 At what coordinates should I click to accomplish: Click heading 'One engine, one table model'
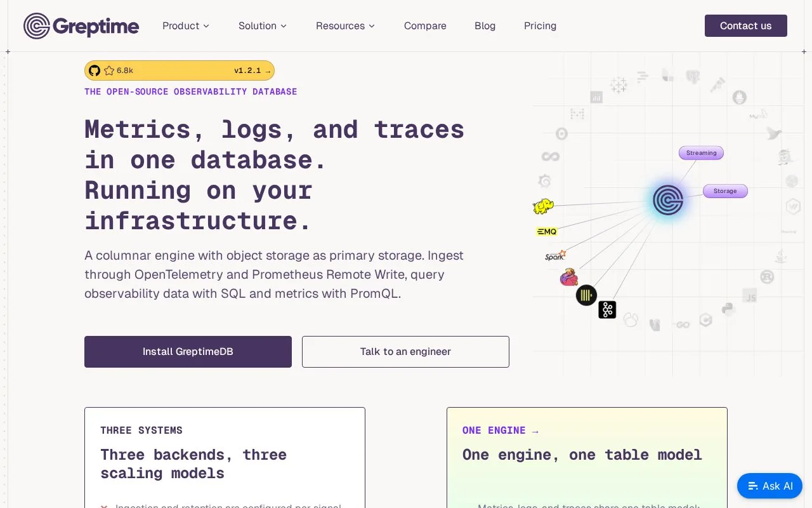coord(582,455)
